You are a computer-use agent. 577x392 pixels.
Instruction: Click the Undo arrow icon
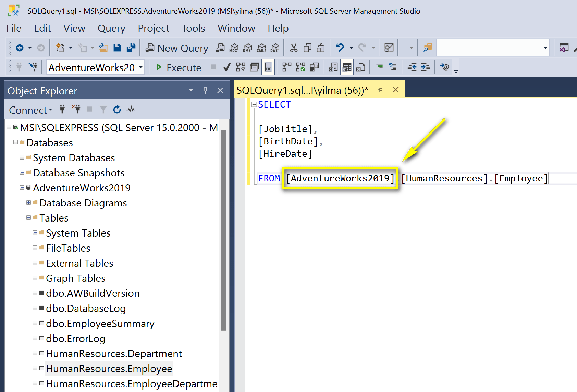[x=340, y=48]
